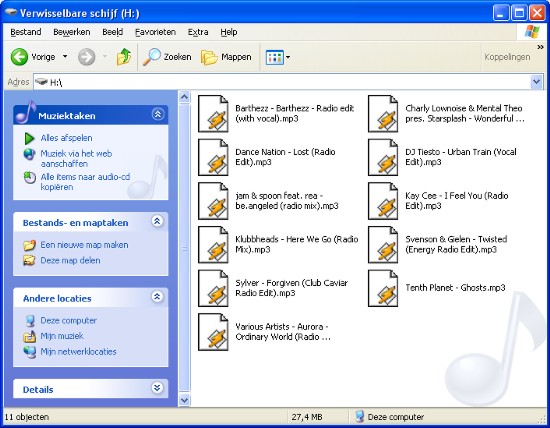The height and width of the screenshot is (428, 550).
Task: Open the Bestand menu
Action: pyautogui.click(x=26, y=32)
